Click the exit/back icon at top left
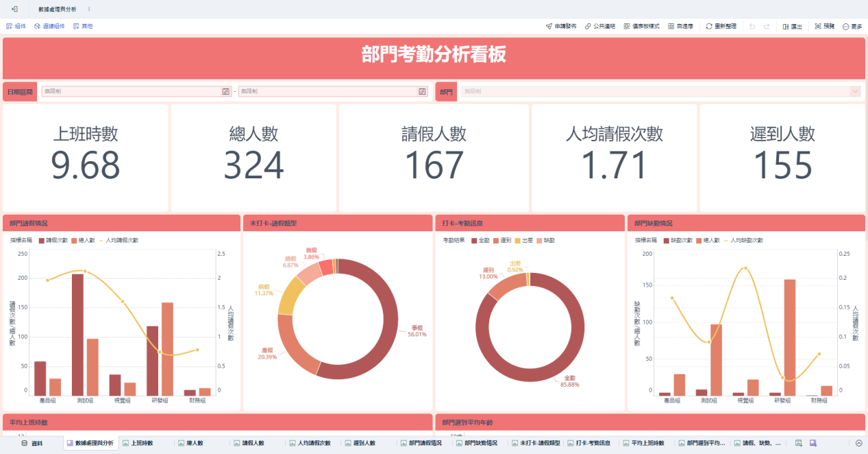The width and height of the screenshot is (868, 454). pyautogui.click(x=14, y=9)
